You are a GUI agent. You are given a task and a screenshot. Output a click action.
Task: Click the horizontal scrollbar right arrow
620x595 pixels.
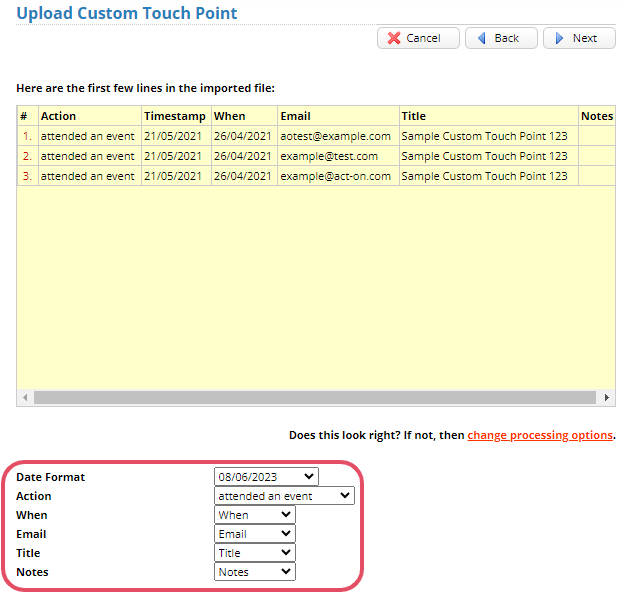pos(607,397)
